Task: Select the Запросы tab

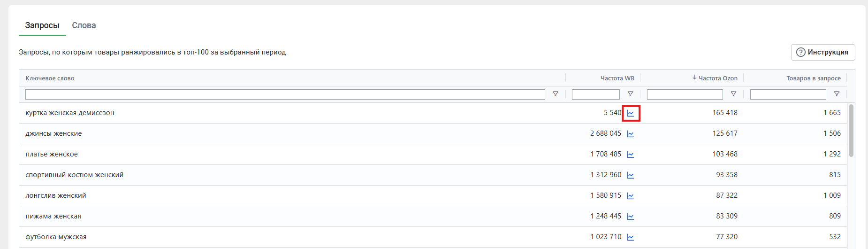Action: coord(42,25)
